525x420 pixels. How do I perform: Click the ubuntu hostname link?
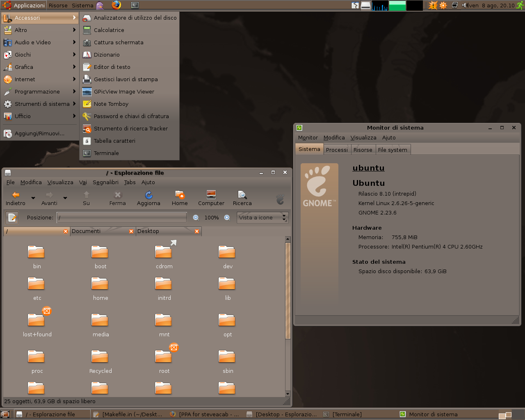coord(368,168)
